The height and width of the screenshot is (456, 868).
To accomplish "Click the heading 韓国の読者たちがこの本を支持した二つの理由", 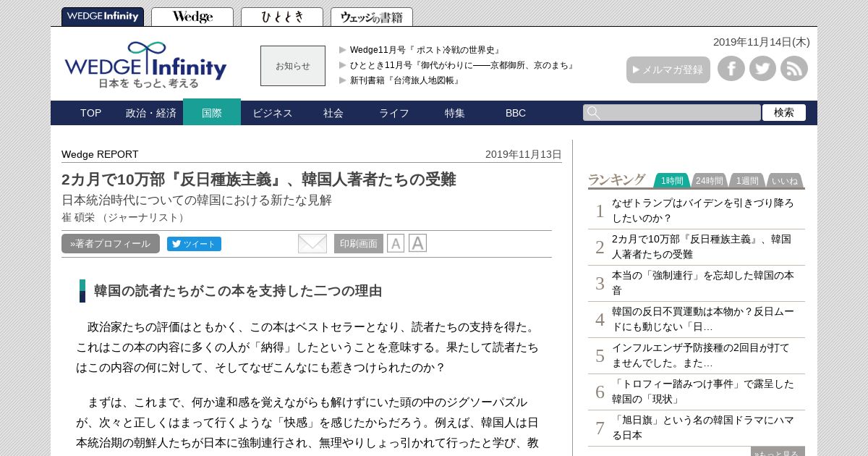I will pos(237,291).
